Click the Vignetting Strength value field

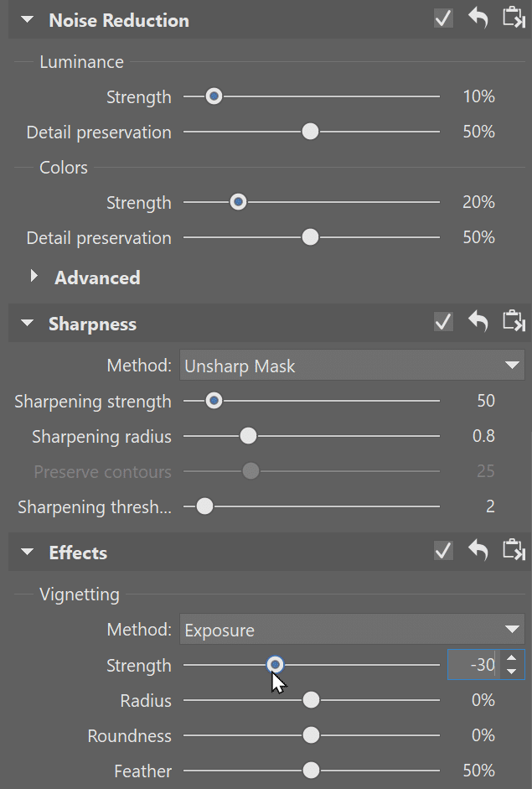[x=473, y=665]
